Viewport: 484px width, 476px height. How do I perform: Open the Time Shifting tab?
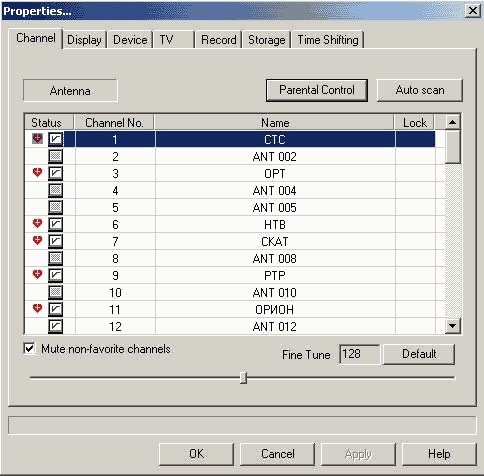[x=328, y=40]
